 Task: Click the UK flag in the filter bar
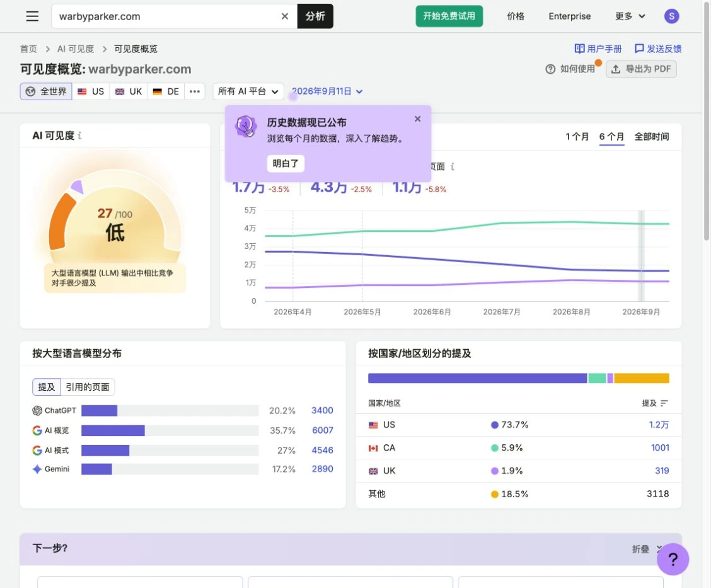click(120, 91)
